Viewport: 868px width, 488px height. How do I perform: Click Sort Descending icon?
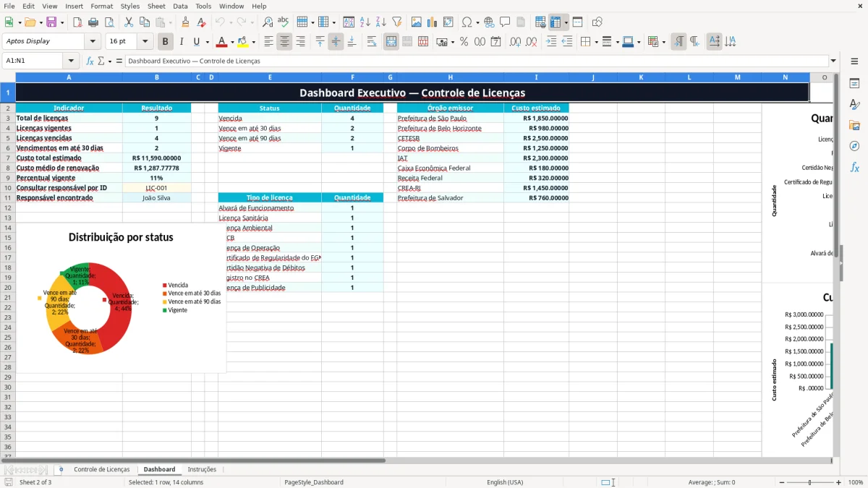pyautogui.click(x=380, y=22)
